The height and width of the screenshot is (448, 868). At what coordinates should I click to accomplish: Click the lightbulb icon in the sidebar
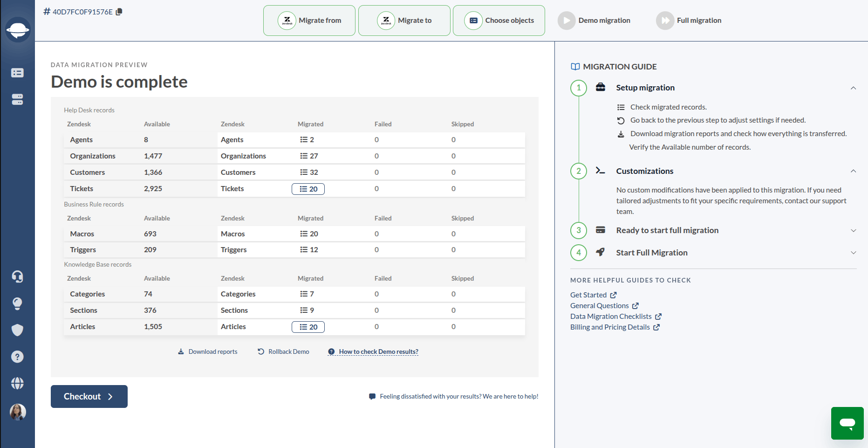coord(17,303)
